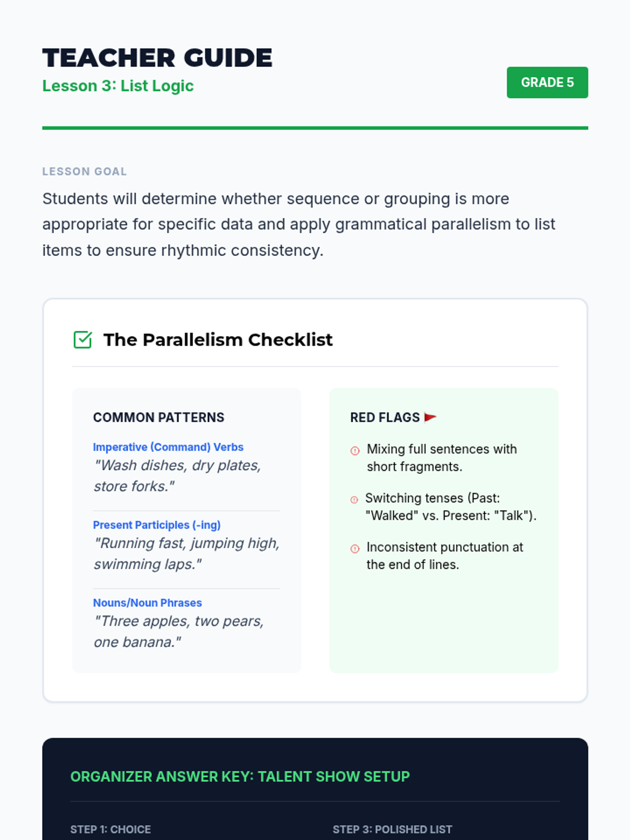Click The Parallelism Checklist heading
The height and width of the screenshot is (840, 630).
coord(218,340)
